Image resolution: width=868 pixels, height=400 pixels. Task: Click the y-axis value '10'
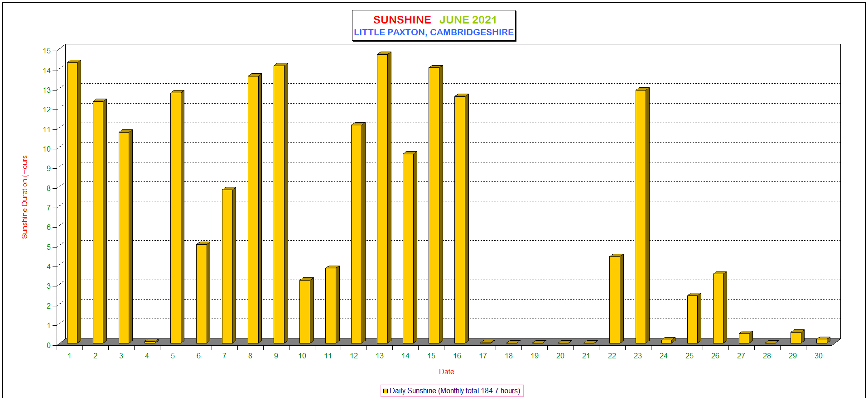coord(47,149)
